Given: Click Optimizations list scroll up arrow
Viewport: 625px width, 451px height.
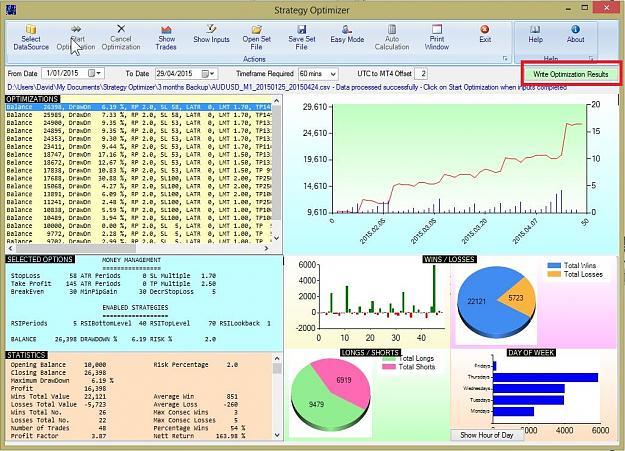Looking at the screenshot, I should coord(277,100).
